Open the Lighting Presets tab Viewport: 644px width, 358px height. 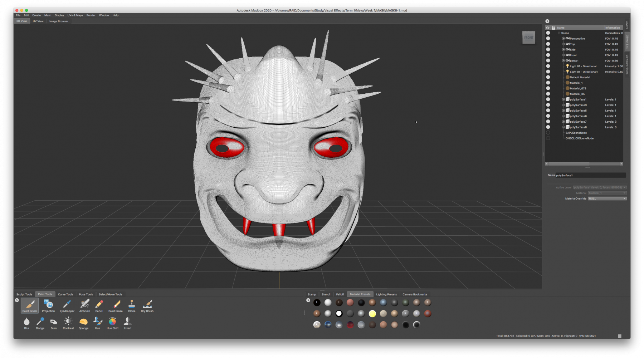click(386, 294)
